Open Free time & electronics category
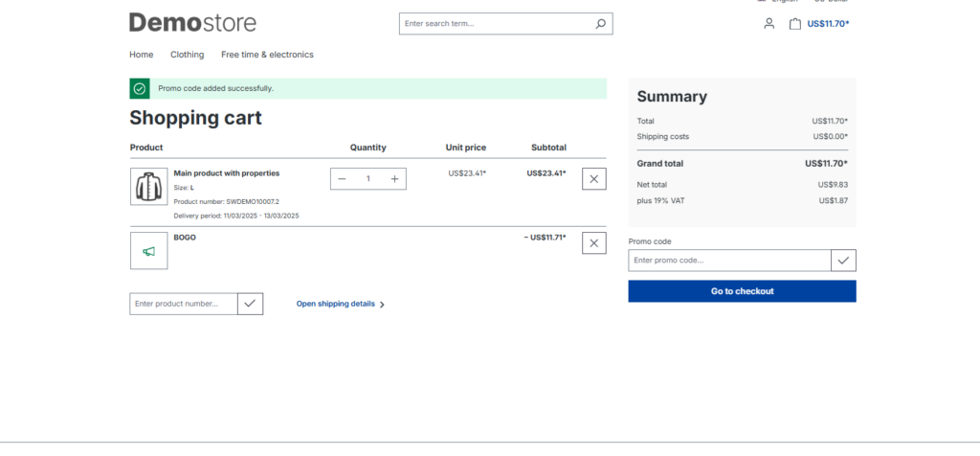Viewport: 980px width, 456px height. pyautogui.click(x=267, y=55)
